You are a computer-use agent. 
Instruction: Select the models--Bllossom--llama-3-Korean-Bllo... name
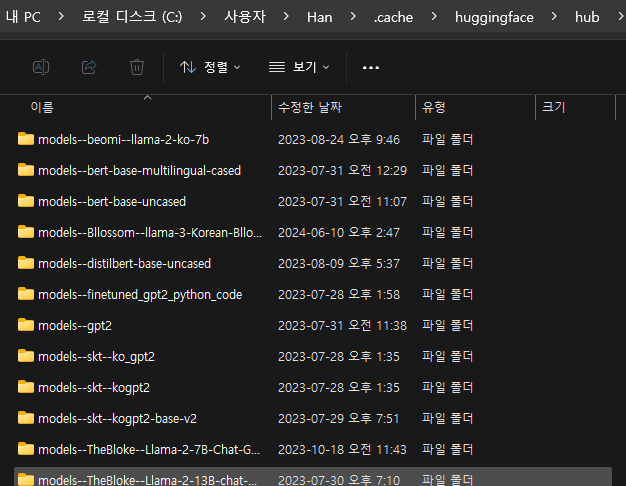coord(150,233)
